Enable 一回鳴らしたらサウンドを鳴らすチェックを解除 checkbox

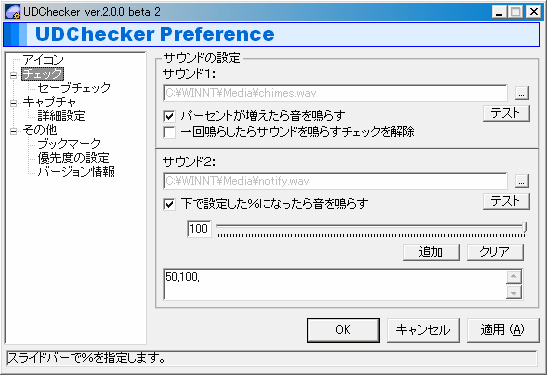170,132
